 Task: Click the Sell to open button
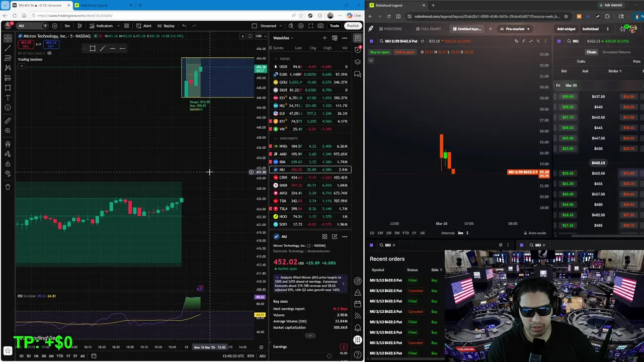(405, 52)
